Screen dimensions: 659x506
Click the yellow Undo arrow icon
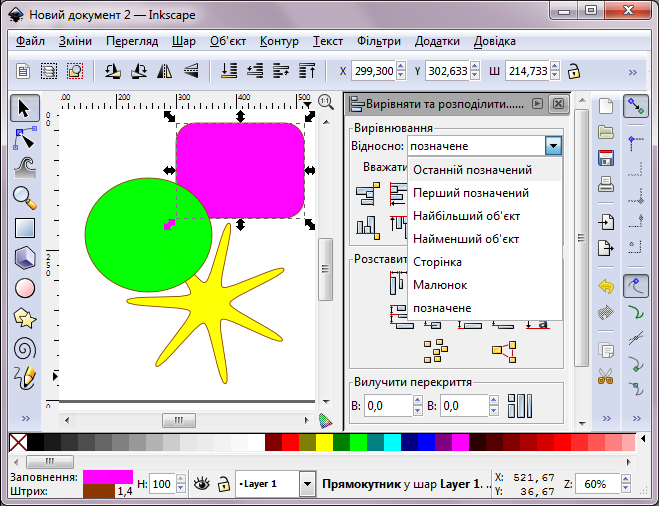[x=605, y=286]
